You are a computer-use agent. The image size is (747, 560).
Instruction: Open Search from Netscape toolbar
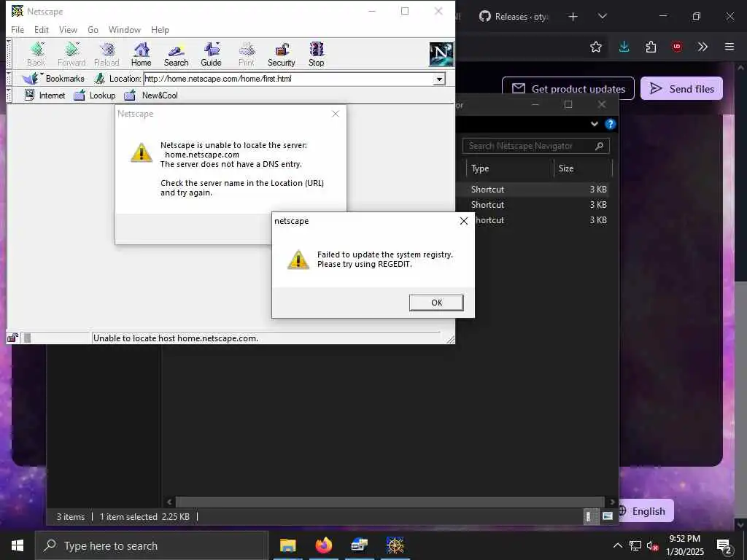[x=177, y=54]
